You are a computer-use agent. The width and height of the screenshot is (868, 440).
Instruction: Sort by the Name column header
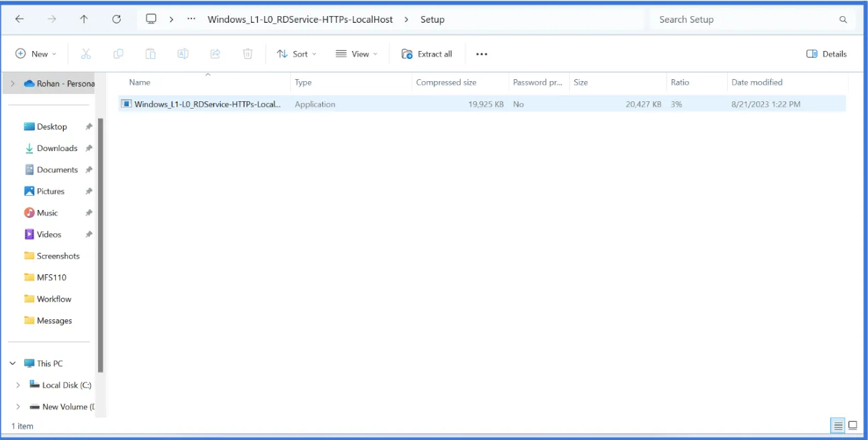[140, 82]
